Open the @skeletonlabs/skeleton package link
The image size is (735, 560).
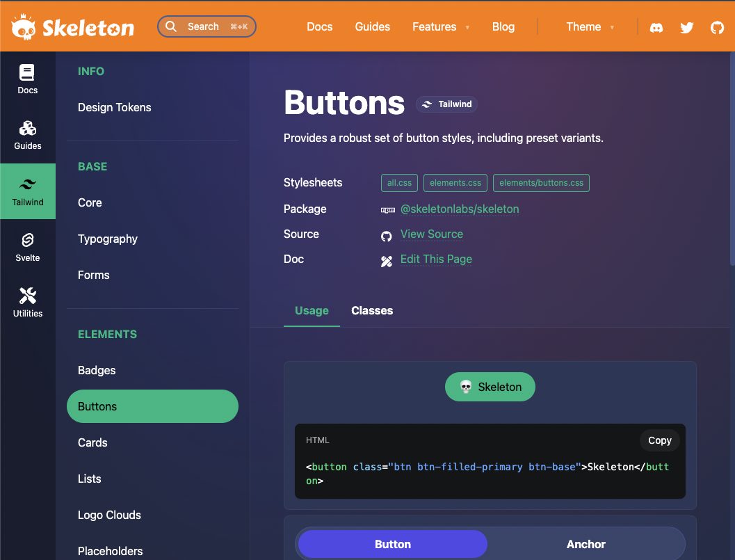pyautogui.click(x=460, y=209)
